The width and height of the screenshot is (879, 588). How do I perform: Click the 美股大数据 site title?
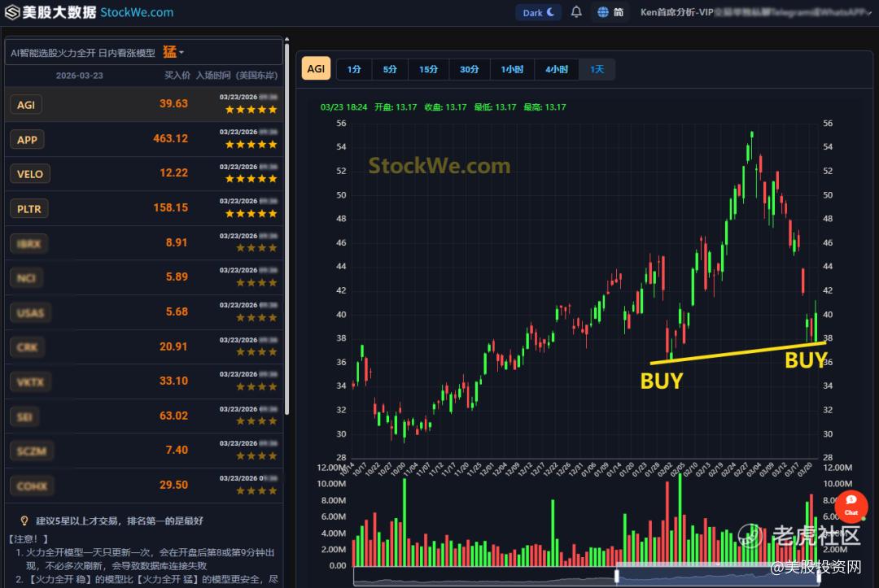click(59, 12)
